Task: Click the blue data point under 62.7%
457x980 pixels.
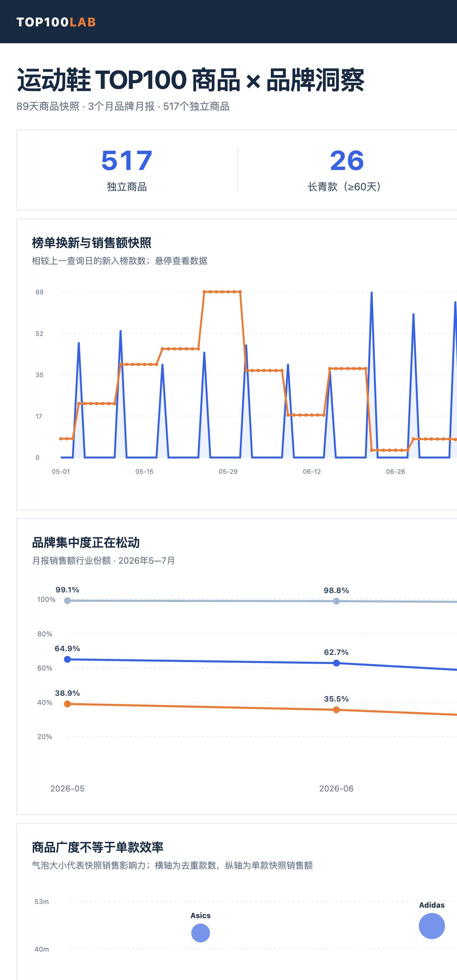Action: click(336, 663)
